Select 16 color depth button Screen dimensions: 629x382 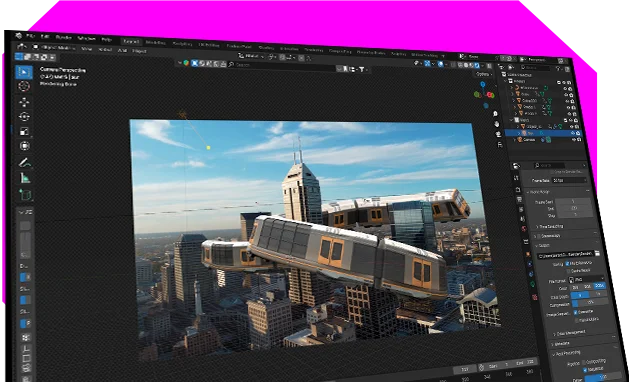click(598, 294)
